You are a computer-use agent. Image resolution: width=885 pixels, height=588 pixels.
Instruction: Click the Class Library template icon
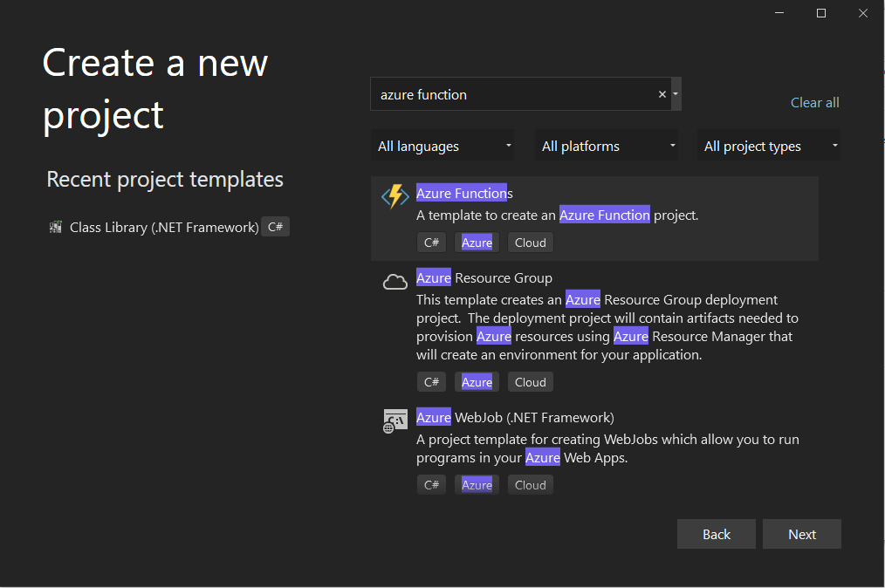(x=55, y=227)
